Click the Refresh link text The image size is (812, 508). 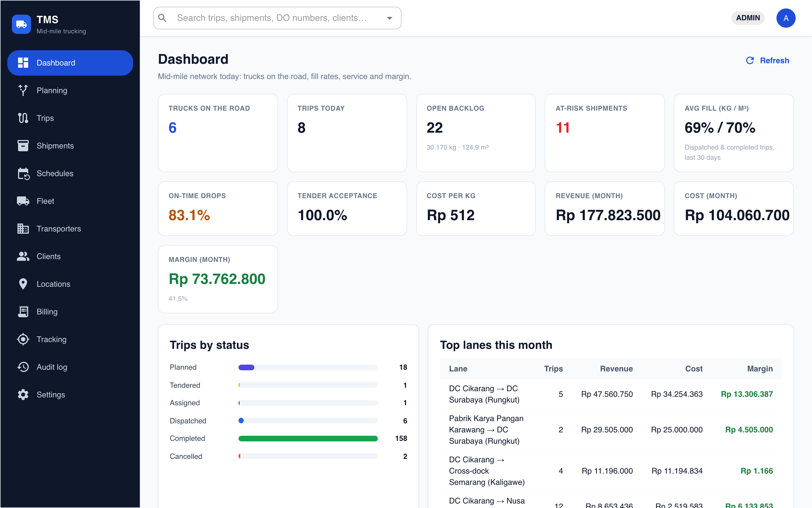point(775,60)
